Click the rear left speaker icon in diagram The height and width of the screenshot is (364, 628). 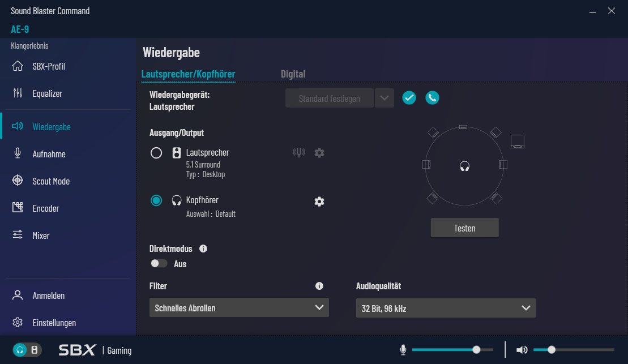pos(433,198)
